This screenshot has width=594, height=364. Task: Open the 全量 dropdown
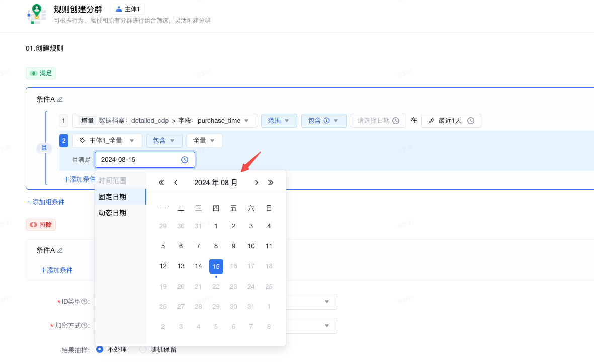tap(204, 141)
